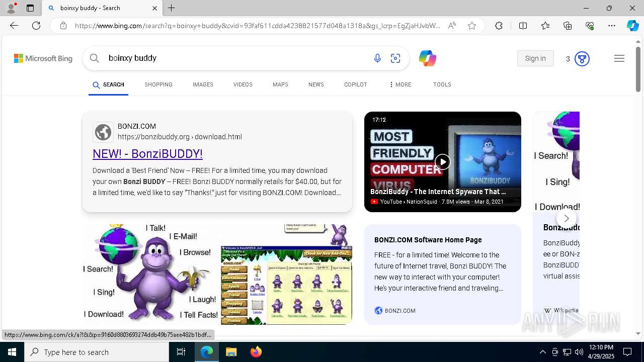
Task: Search using voice microphone icon
Action: pyautogui.click(x=377, y=58)
